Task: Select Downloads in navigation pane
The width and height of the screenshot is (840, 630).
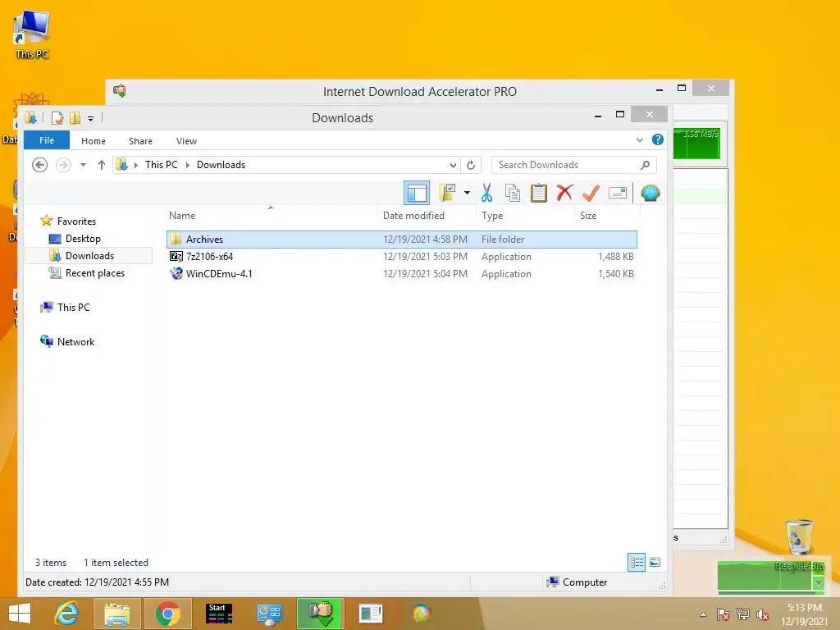Action: [89, 256]
